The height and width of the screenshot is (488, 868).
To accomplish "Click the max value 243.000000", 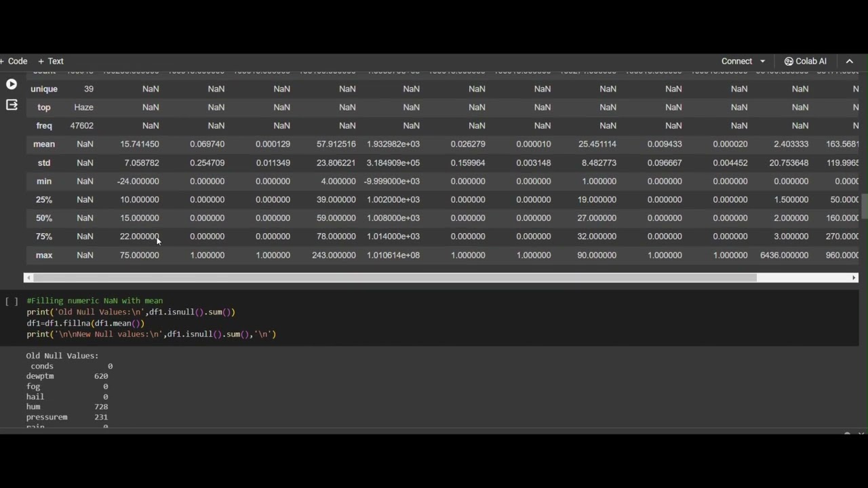I will click(x=334, y=255).
